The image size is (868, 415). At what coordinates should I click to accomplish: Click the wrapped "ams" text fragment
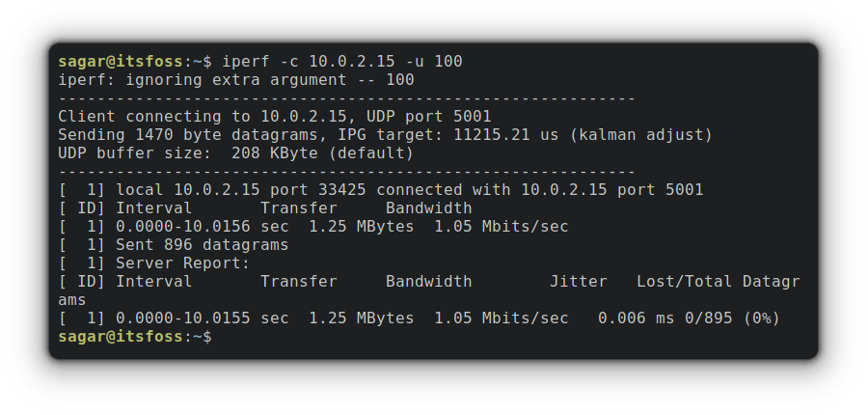click(x=72, y=300)
